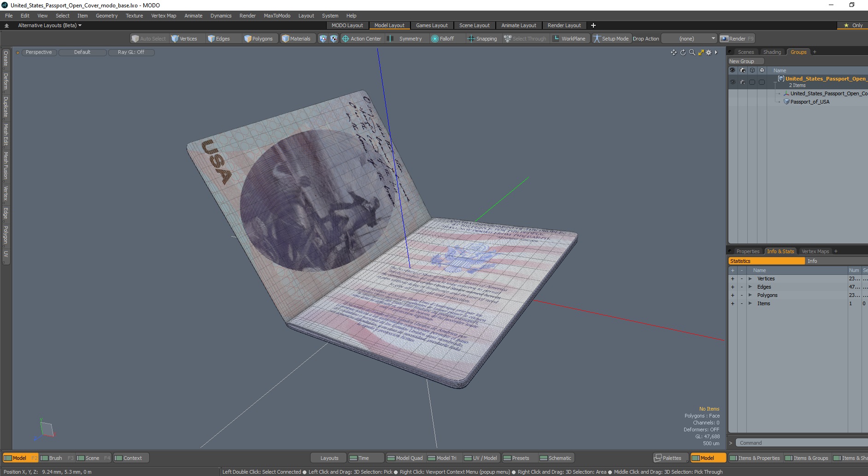This screenshot has height=476, width=868.
Task: Switch to the Vertex Maps tab
Action: [x=815, y=251]
